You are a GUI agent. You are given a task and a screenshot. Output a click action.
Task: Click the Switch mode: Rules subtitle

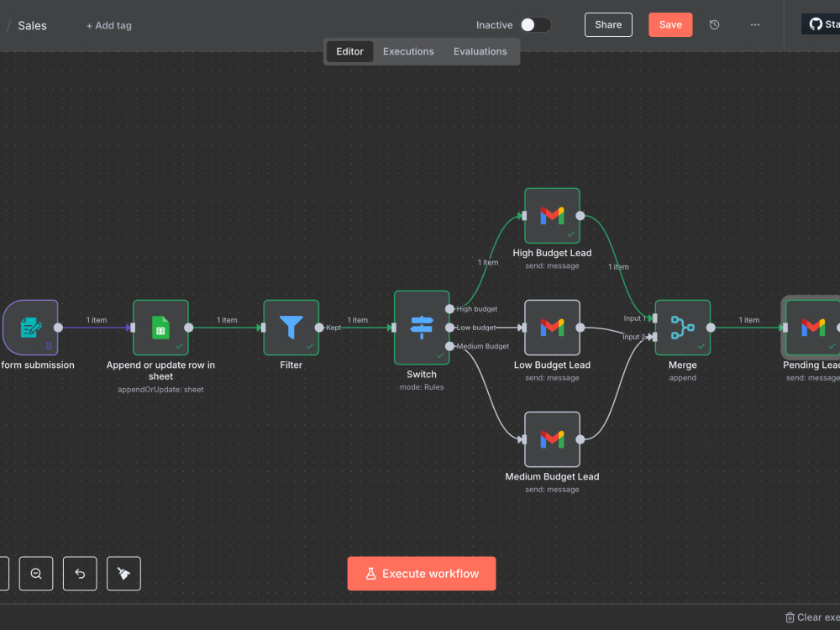click(x=422, y=386)
